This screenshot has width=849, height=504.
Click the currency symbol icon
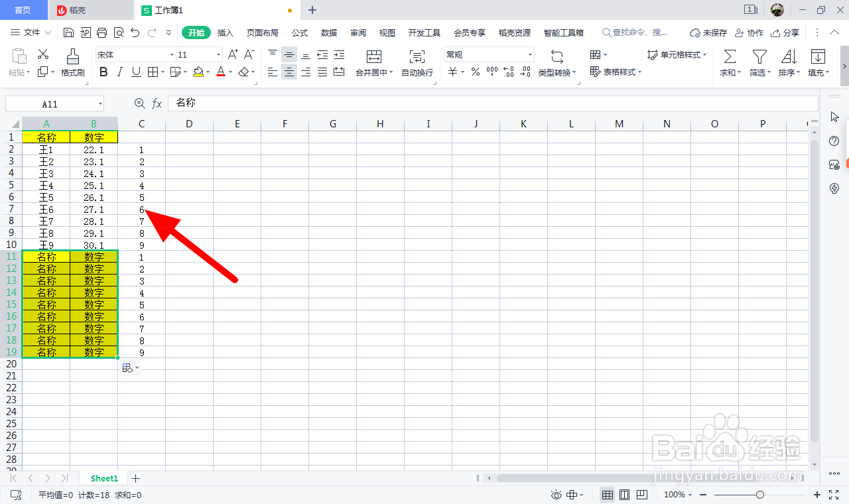(x=452, y=72)
